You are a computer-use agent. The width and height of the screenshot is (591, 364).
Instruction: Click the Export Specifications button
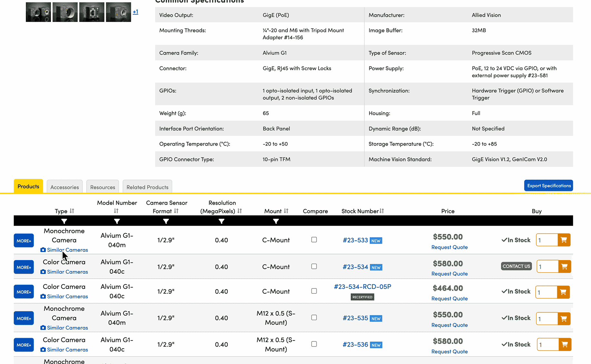[548, 186]
